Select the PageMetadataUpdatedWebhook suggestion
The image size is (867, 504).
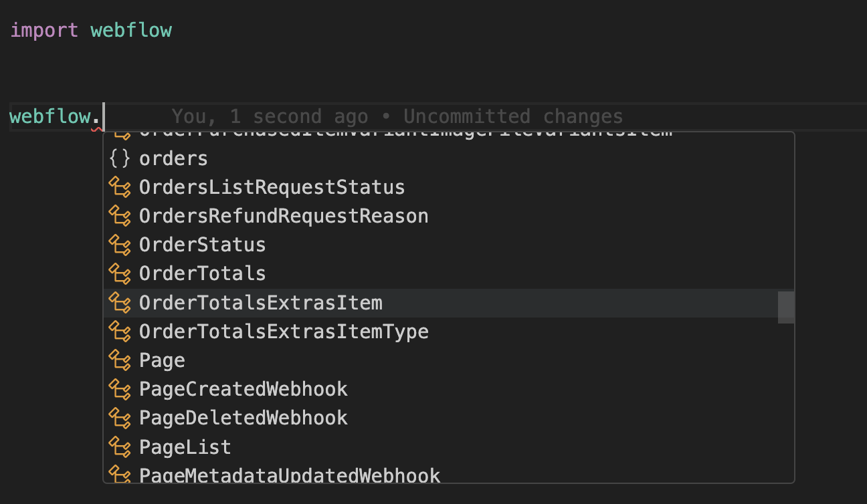(290, 475)
